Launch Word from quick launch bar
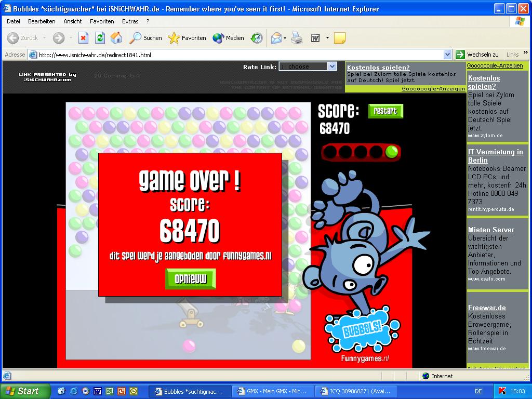 tap(97, 391)
